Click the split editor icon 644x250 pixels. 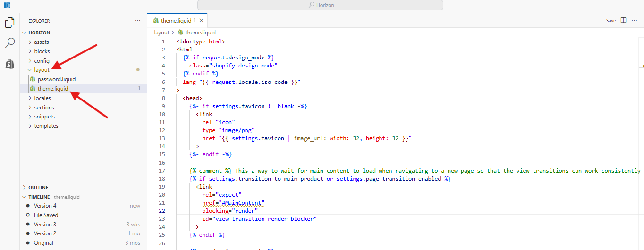point(624,20)
